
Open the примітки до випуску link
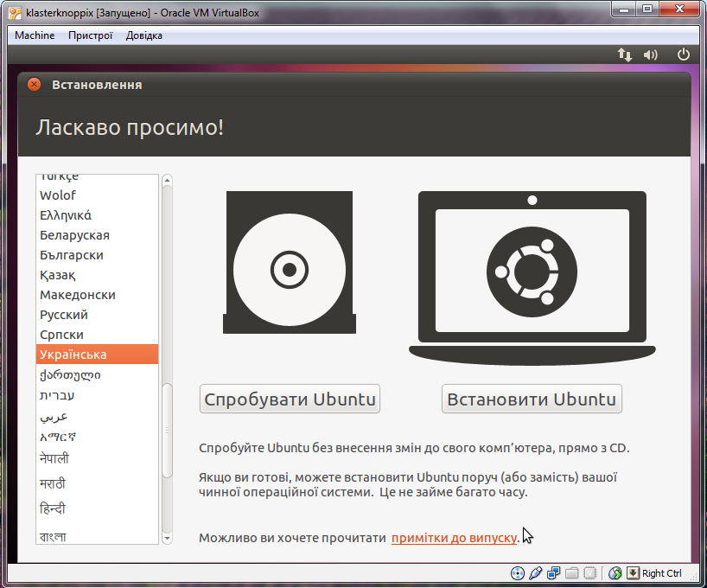click(x=454, y=538)
